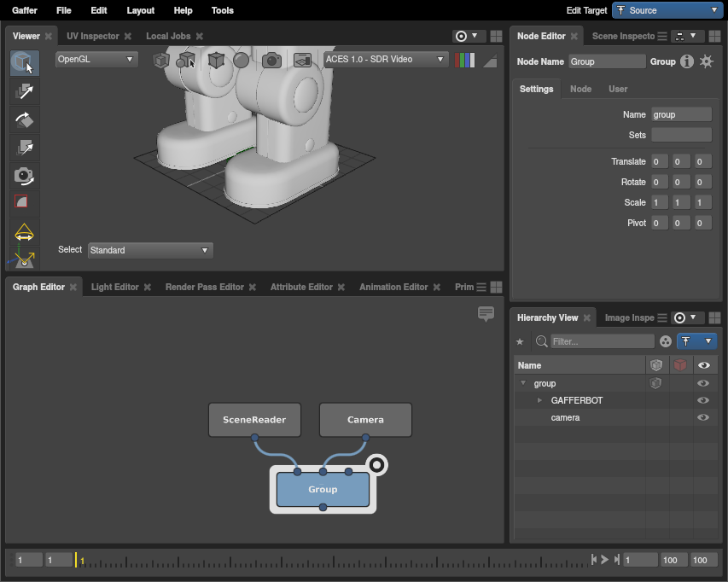Open the OpenGL renderer dropdown
Screen dimensions: 728x582
coord(96,60)
